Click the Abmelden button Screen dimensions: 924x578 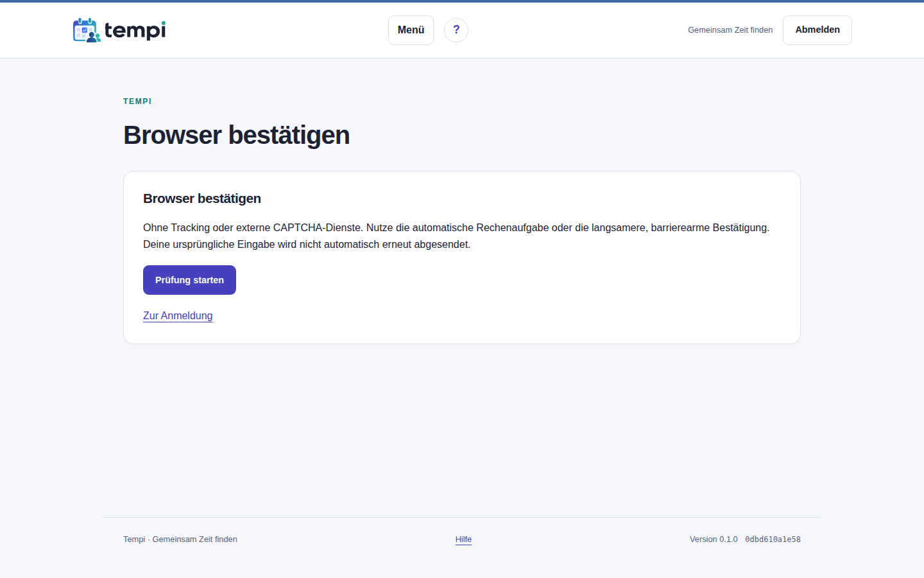click(x=817, y=30)
